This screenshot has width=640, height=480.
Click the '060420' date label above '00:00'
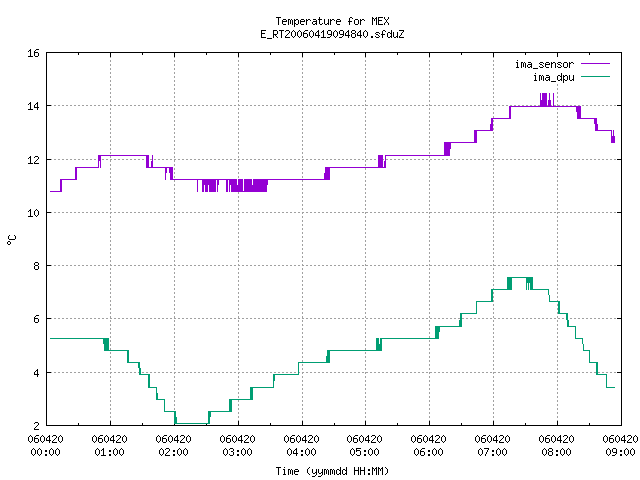(45, 439)
